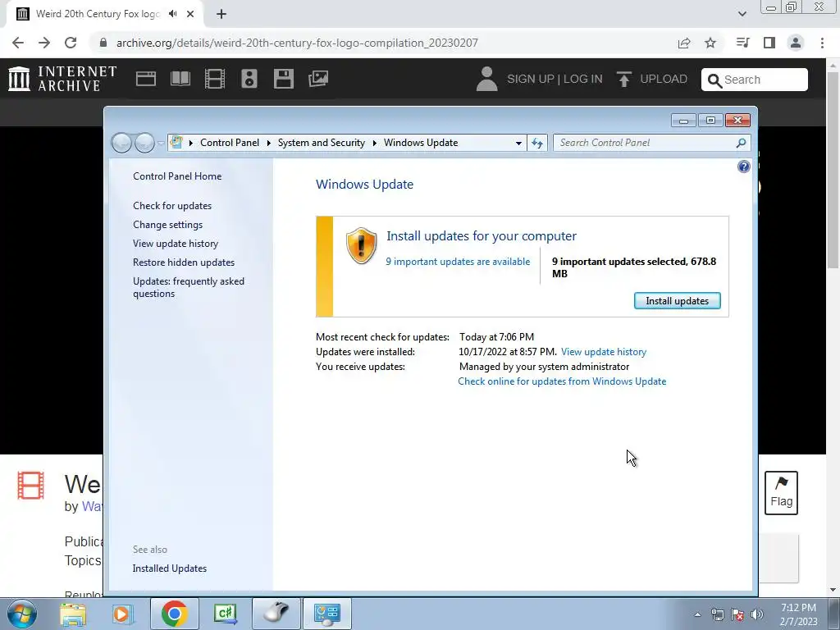Toggle Chrome's side panel icon
Image resolution: width=840 pixels, height=630 pixels.
(769, 43)
